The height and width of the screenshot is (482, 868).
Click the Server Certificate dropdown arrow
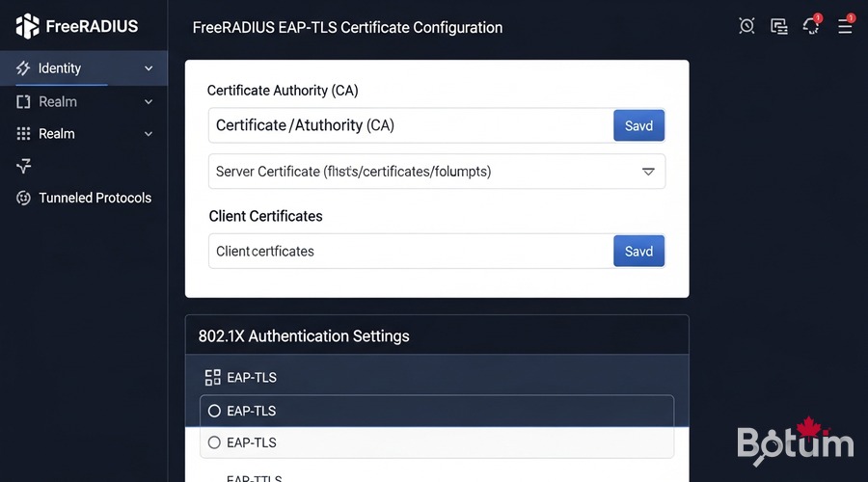coord(648,172)
